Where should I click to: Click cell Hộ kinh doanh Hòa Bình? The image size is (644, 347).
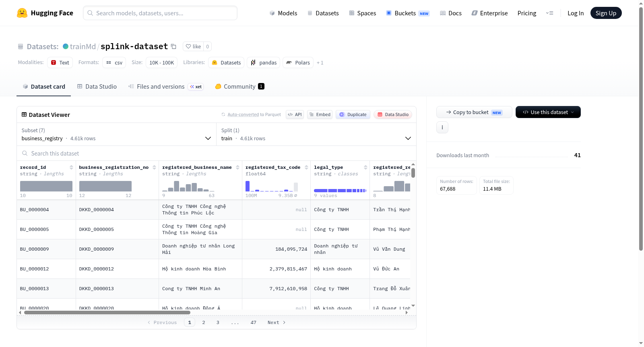pyautogui.click(x=200, y=269)
